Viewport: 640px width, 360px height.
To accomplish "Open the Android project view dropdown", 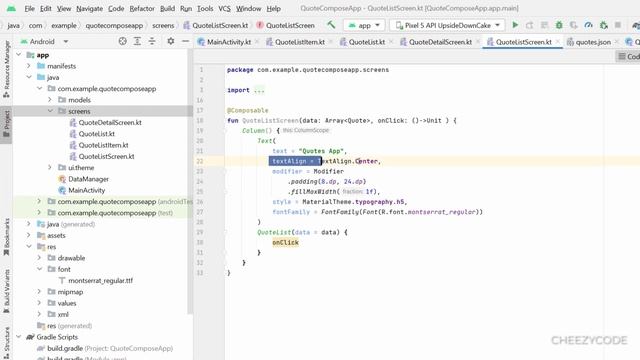I will tap(44, 42).
